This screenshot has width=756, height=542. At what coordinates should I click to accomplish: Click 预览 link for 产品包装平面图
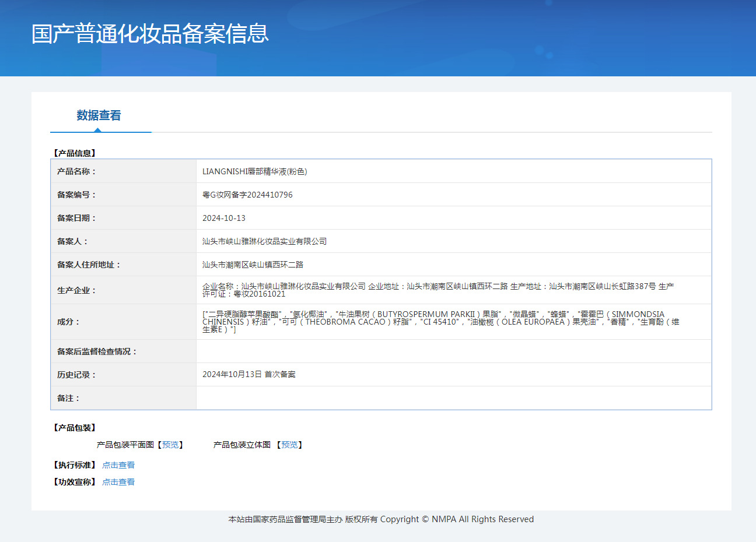(170, 445)
